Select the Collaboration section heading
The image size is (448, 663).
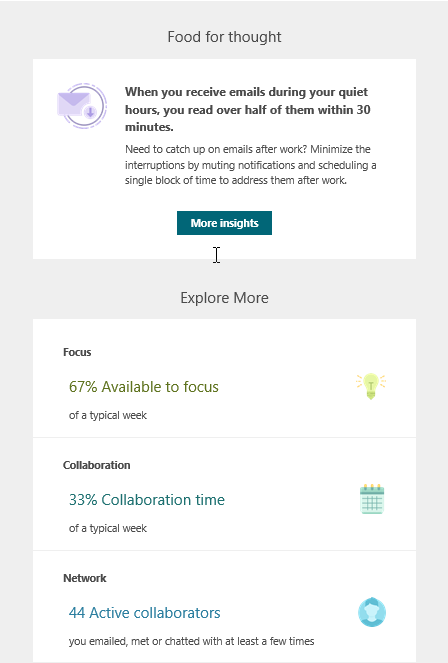click(x=96, y=465)
